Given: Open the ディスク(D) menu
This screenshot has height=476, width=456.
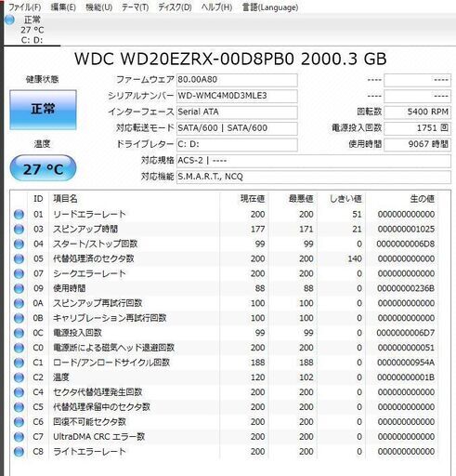Looking at the screenshot, I should (175, 7).
